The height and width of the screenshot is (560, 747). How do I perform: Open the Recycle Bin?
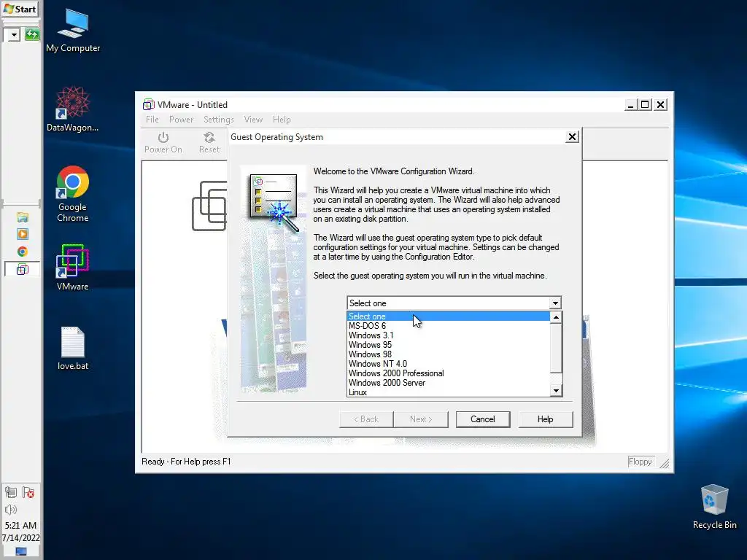point(715,507)
